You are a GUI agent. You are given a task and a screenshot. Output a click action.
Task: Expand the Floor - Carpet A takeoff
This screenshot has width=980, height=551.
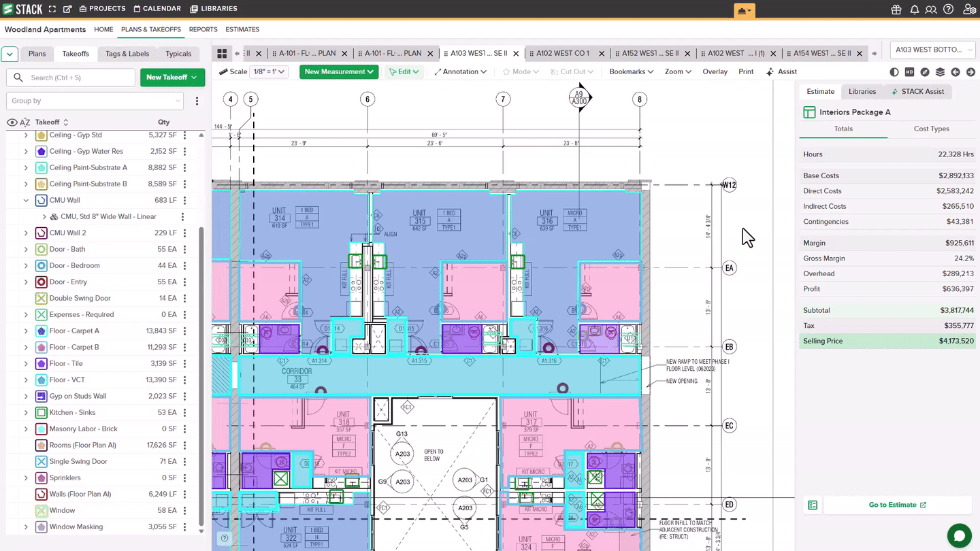point(26,331)
